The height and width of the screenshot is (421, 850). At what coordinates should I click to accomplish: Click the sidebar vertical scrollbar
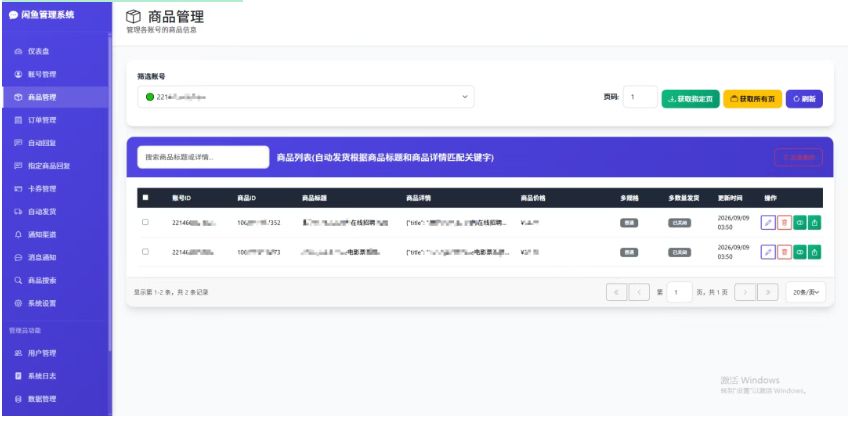pos(110,195)
